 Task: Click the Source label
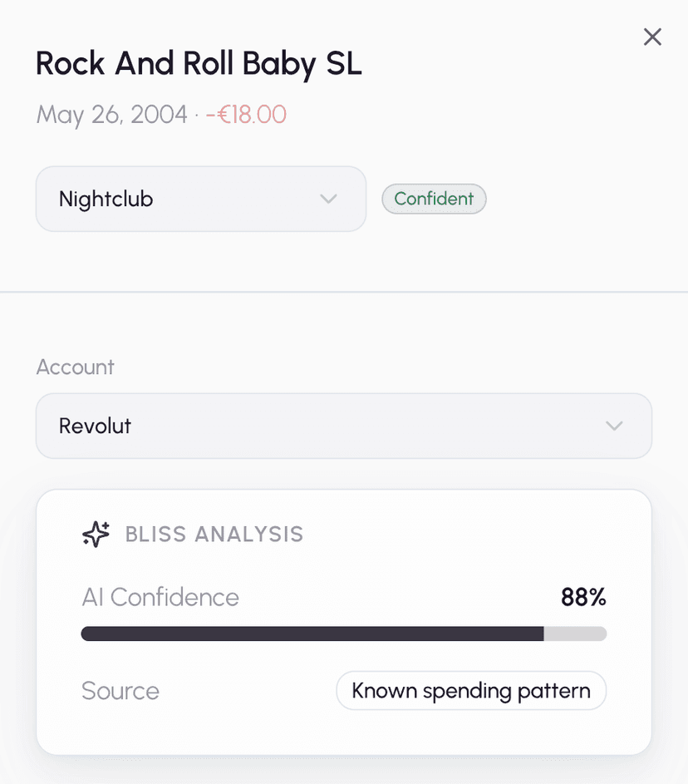(120, 691)
